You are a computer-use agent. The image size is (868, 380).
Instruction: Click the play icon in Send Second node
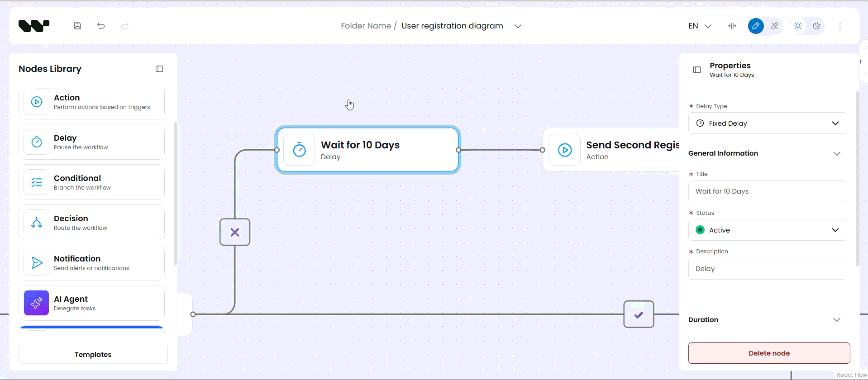(565, 150)
